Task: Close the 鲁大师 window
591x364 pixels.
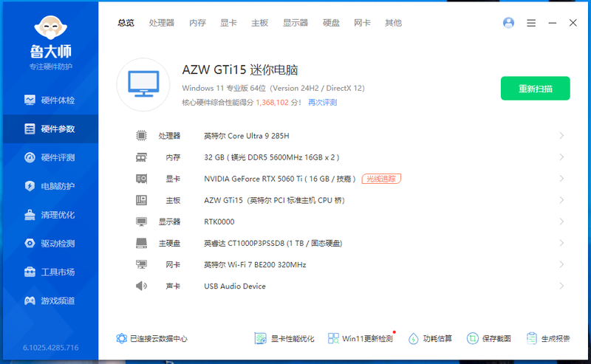Action: (573, 23)
